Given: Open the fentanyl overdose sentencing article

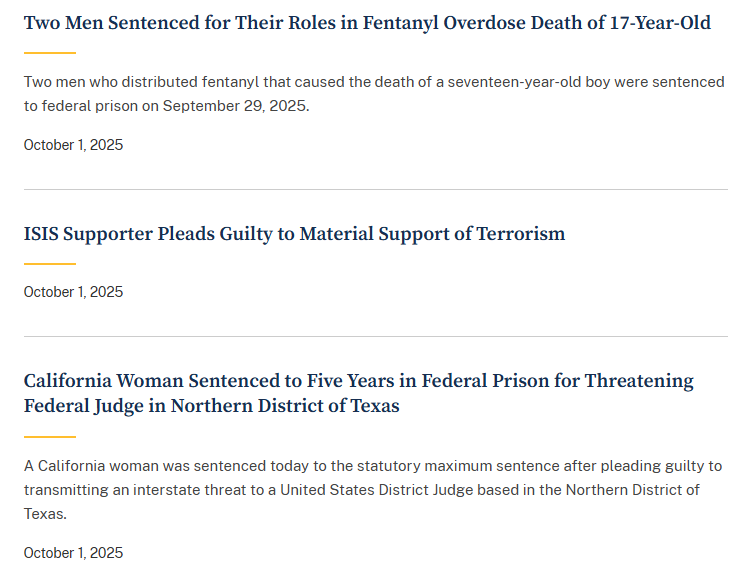Looking at the screenshot, I should (x=367, y=22).
